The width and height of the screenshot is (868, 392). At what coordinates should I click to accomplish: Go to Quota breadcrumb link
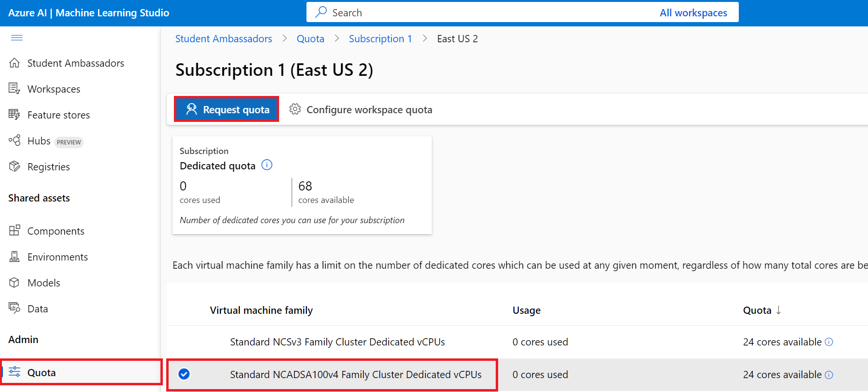pyautogui.click(x=310, y=39)
